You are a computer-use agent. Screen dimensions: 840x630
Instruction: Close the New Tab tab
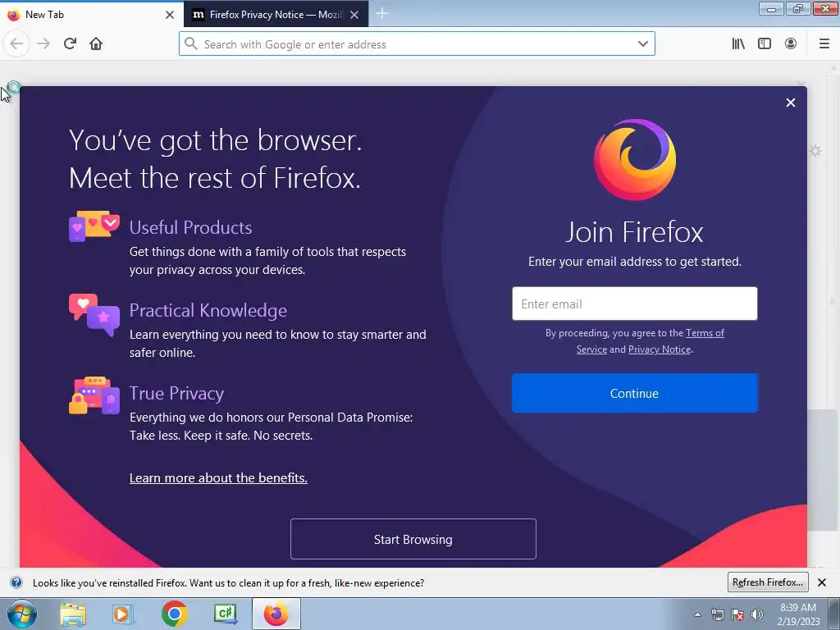170,15
